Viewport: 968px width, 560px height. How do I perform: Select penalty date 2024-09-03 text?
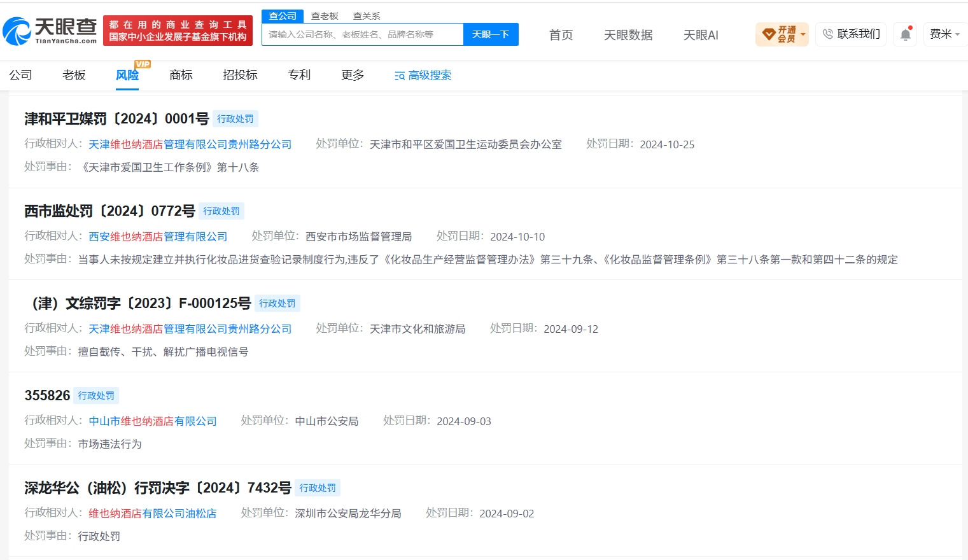[464, 421]
